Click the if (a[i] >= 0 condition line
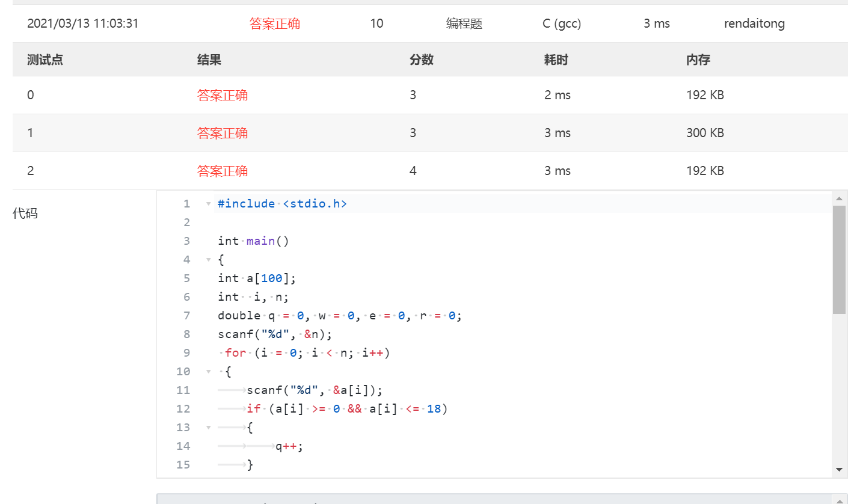Image resolution: width=854 pixels, height=504 pixels. pyautogui.click(x=348, y=409)
